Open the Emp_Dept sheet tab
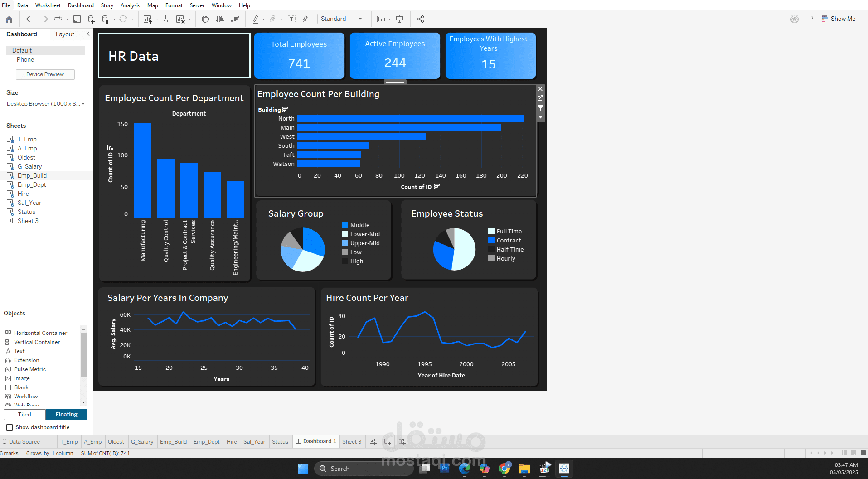This screenshot has height=479, width=868. 206,442
